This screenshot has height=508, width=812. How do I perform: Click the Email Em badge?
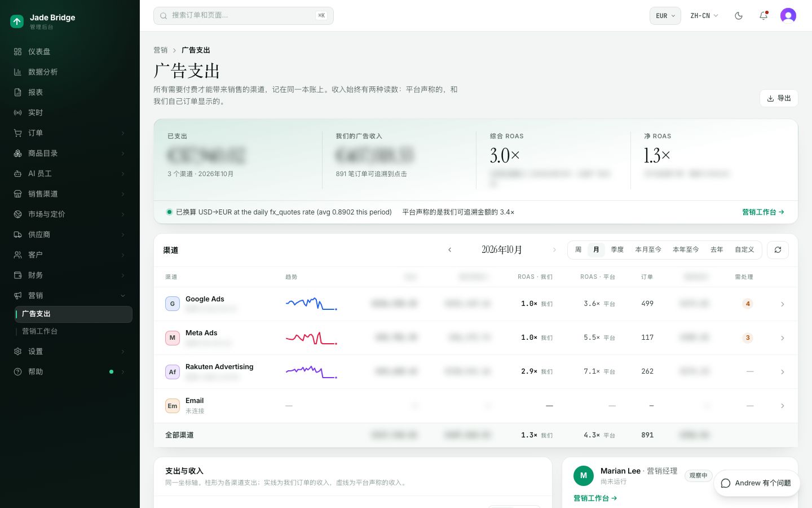pos(173,405)
